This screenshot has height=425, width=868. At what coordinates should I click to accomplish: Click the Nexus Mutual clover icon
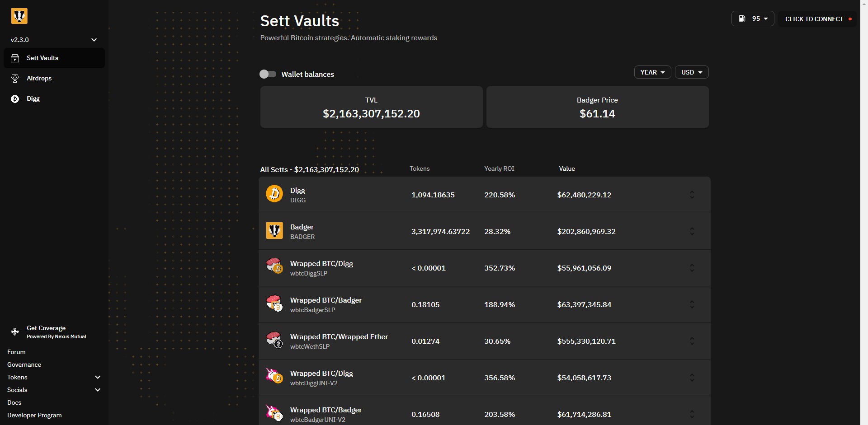(x=15, y=332)
